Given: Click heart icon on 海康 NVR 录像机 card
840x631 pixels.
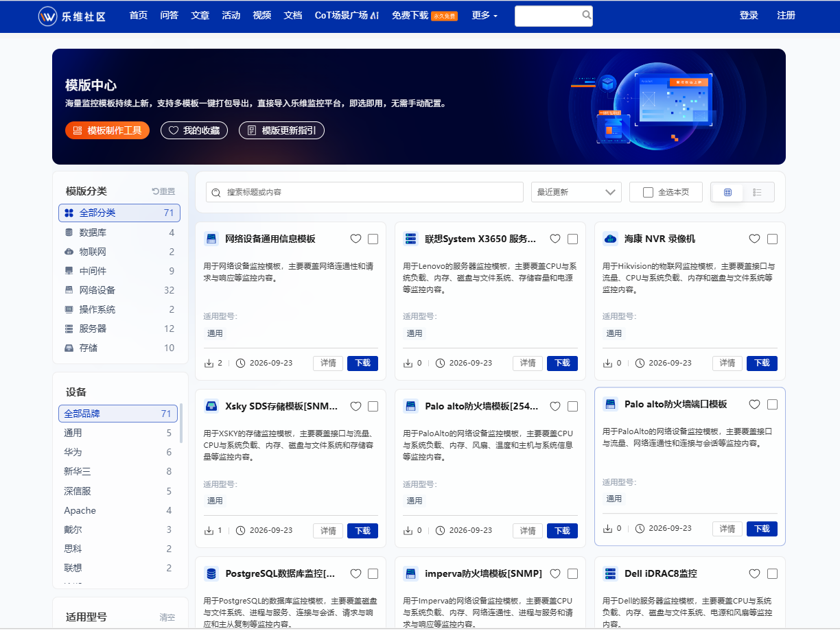Looking at the screenshot, I should click(754, 239).
